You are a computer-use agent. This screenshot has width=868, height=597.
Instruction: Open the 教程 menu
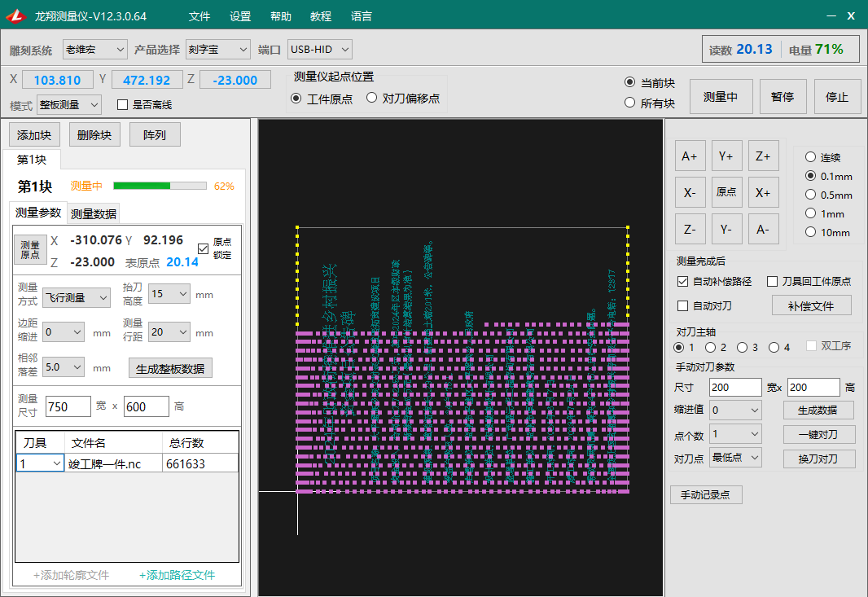[x=321, y=16]
